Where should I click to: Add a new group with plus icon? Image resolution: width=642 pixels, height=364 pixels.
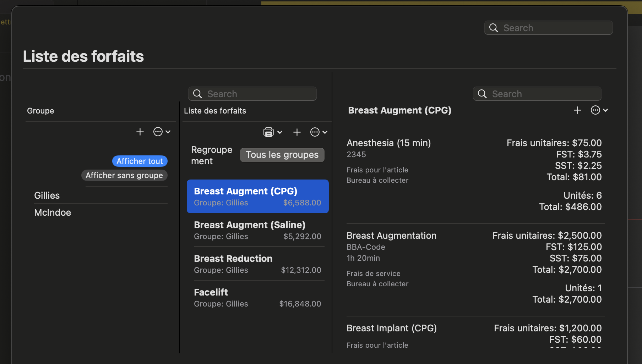[140, 132]
